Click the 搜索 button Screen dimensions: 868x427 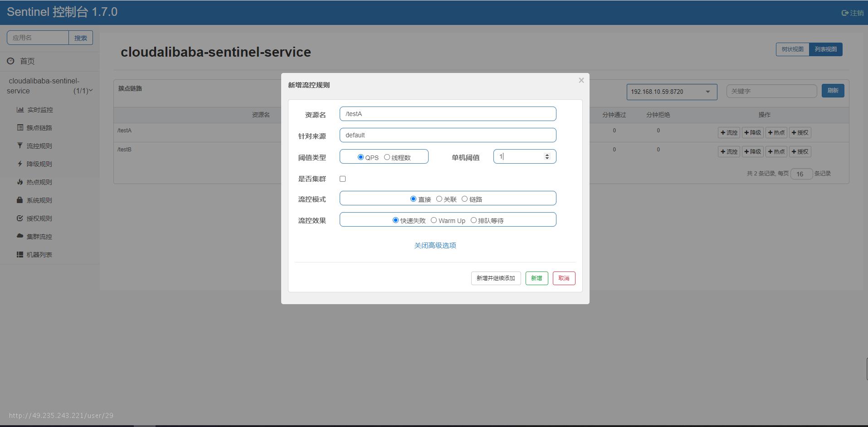point(81,38)
